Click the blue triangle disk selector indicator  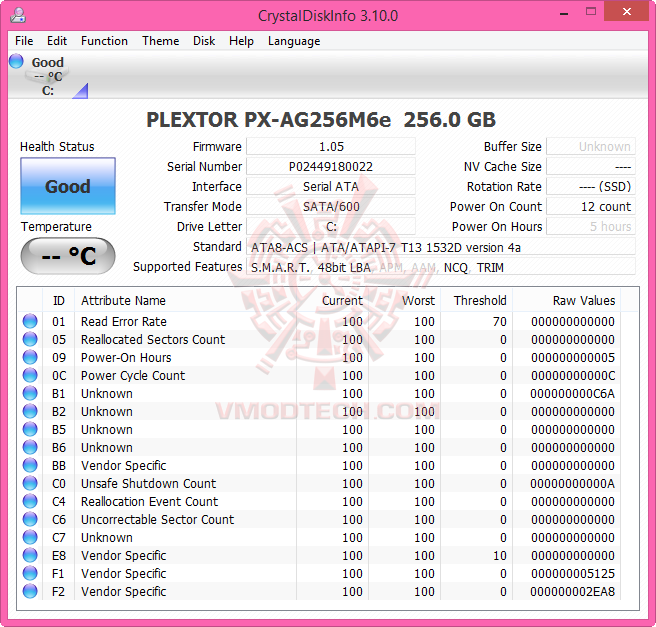click(80, 91)
